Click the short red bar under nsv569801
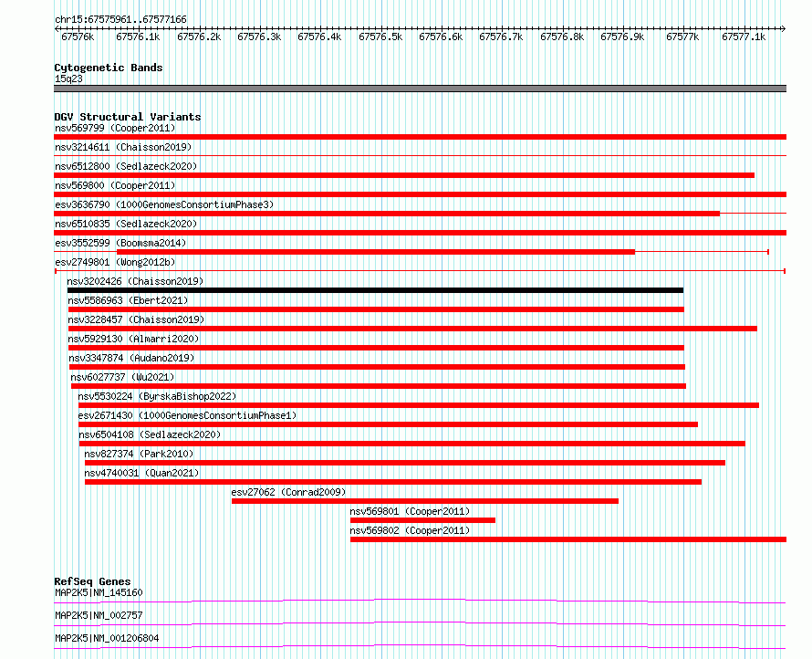Image resolution: width=812 pixels, height=659 pixels. point(422,520)
